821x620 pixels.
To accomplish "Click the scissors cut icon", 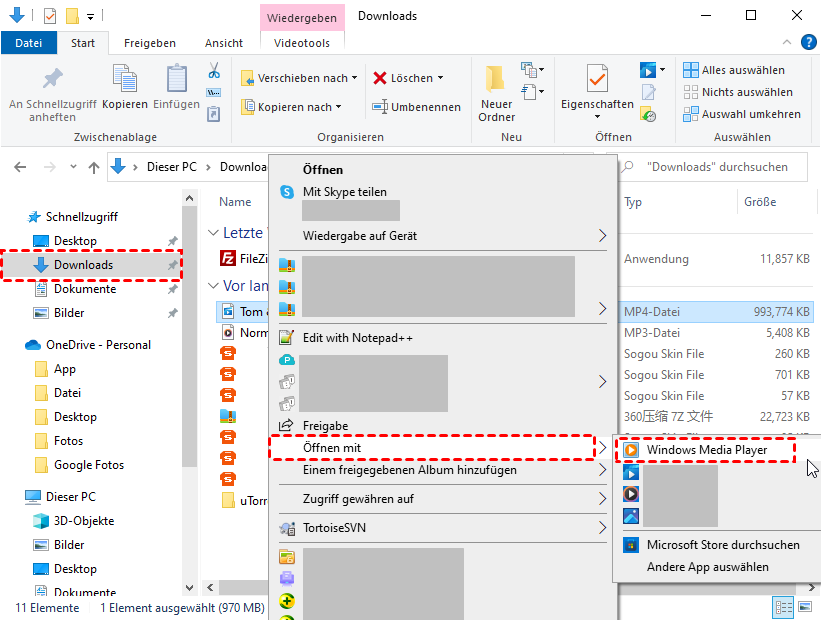I will (x=214, y=70).
